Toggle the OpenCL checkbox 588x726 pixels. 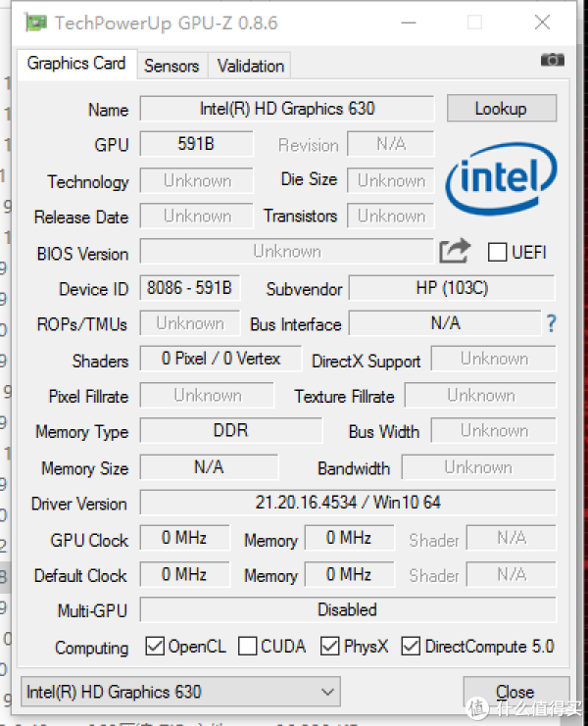click(154, 646)
